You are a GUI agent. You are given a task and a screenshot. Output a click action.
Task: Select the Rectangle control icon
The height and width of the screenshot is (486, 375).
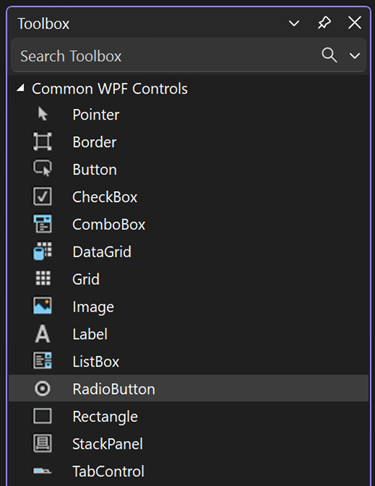point(42,416)
